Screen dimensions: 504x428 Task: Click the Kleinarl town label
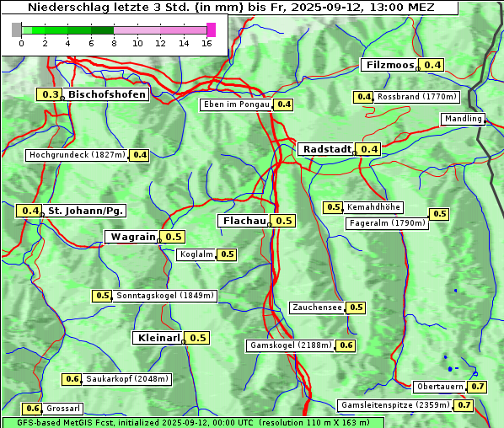pyautogui.click(x=158, y=338)
